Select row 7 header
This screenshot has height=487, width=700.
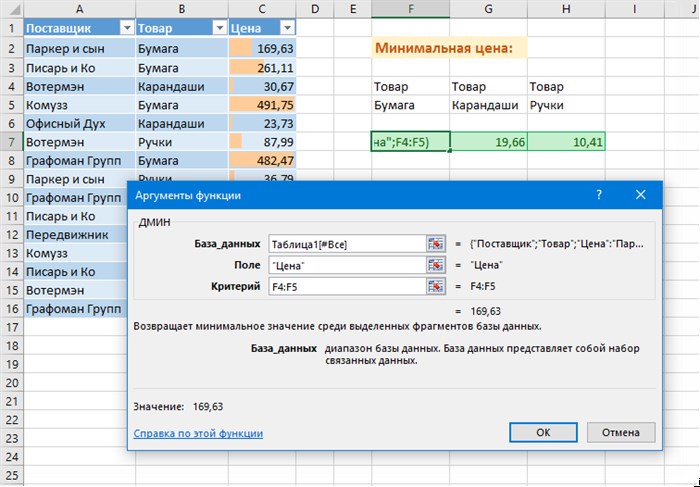click(12, 142)
